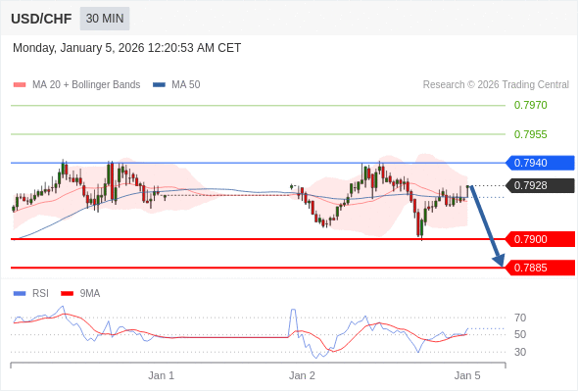The height and width of the screenshot is (392, 578).
Task: Click the RSI 70 axis label
Action: click(520, 318)
